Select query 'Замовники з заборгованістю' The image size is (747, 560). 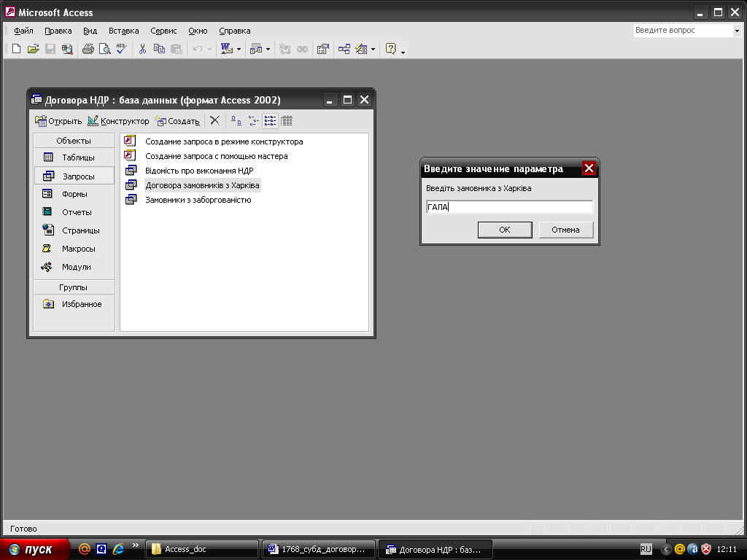pyautogui.click(x=187, y=200)
